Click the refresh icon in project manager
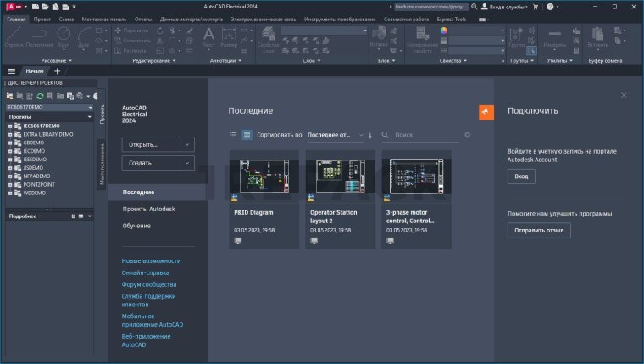The width and height of the screenshot is (644, 364). click(x=40, y=97)
